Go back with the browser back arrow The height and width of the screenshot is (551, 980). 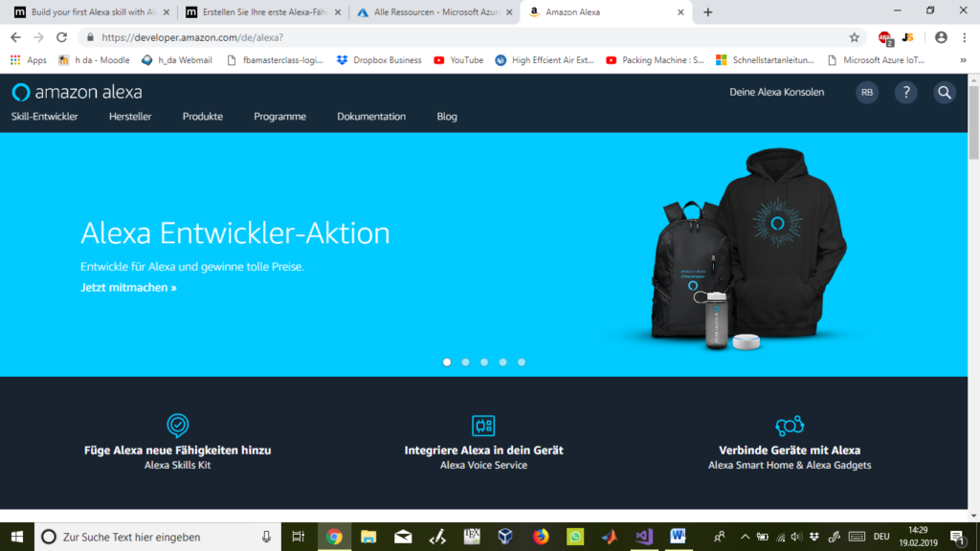[x=15, y=37]
